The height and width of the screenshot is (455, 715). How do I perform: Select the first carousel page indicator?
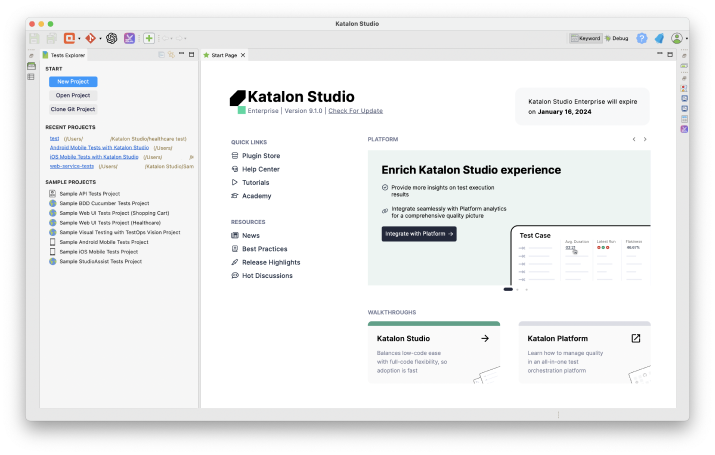[x=508, y=289]
